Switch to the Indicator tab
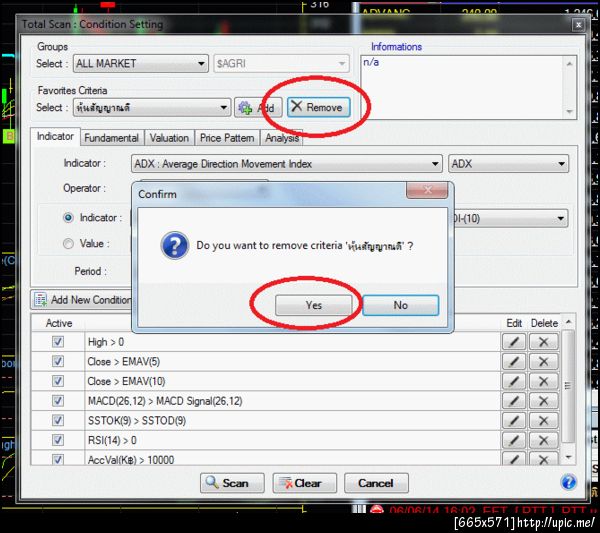 pyautogui.click(x=55, y=137)
